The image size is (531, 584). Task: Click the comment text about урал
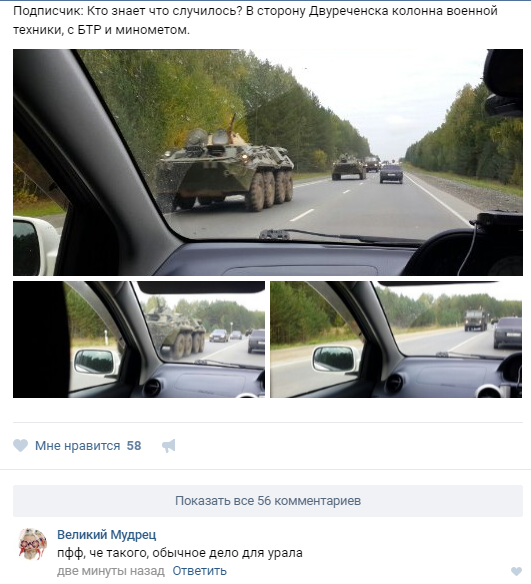180,553
